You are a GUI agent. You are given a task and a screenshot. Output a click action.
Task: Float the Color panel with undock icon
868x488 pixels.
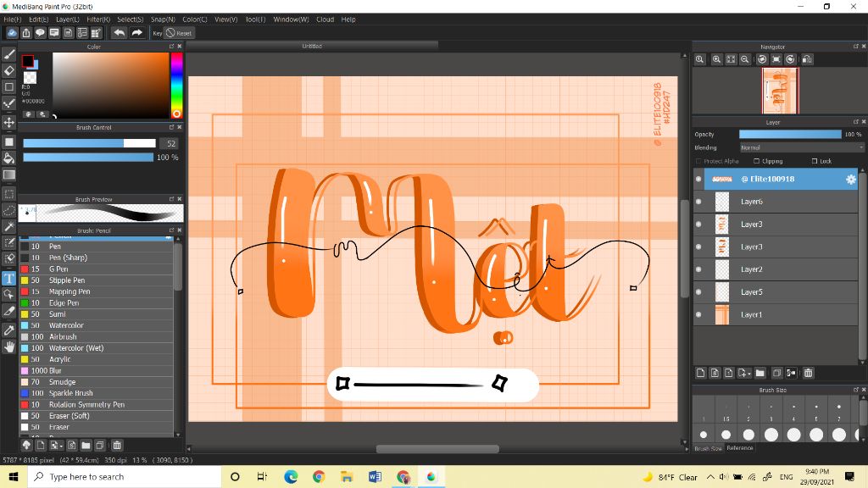[x=171, y=47]
